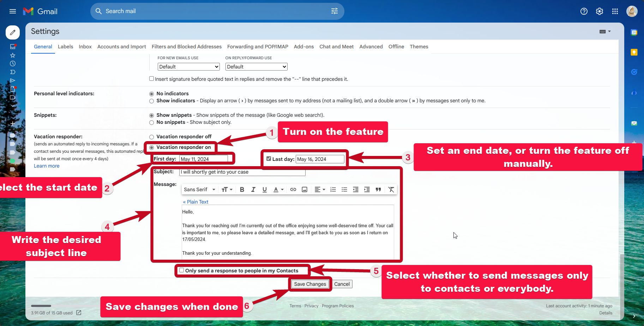Screen dimensions: 644x326
Task: Select No indicators radio button
Action: pos(151,94)
